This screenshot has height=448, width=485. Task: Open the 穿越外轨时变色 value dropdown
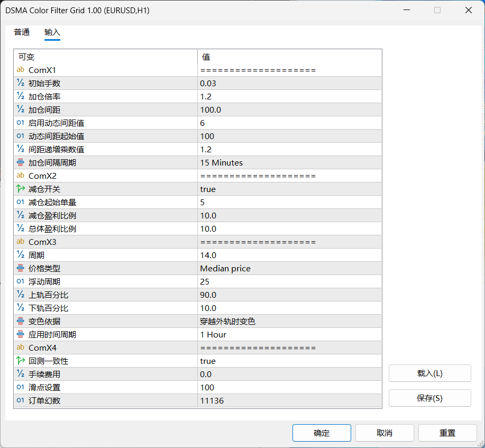(289, 322)
